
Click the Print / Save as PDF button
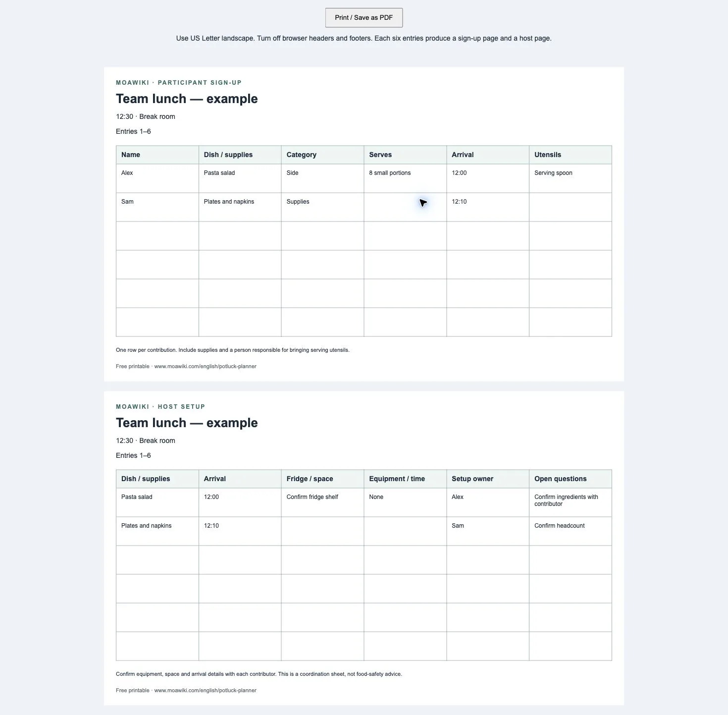click(364, 18)
